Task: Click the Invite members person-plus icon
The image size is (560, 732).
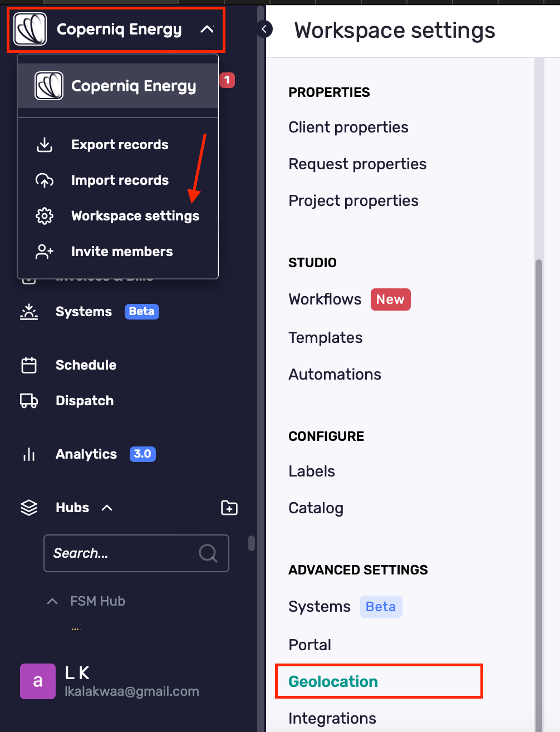Action: 45,252
